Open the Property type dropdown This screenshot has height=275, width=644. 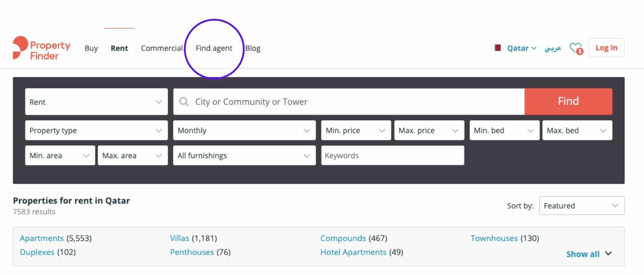click(x=96, y=130)
